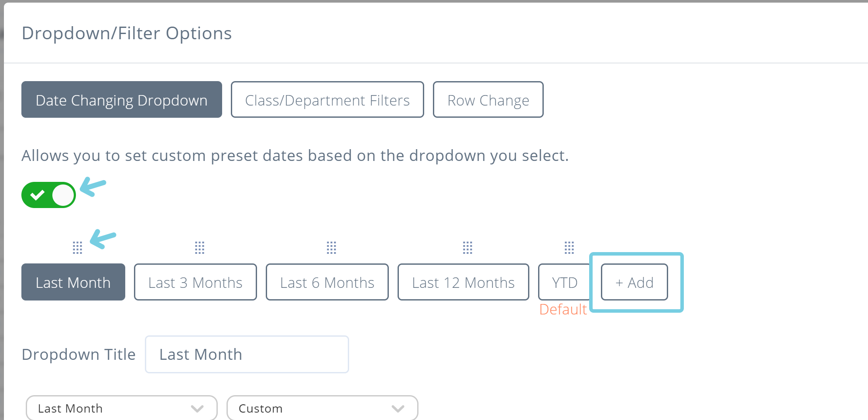Open the Custom dropdown selector
The image size is (868, 420).
pos(322,408)
